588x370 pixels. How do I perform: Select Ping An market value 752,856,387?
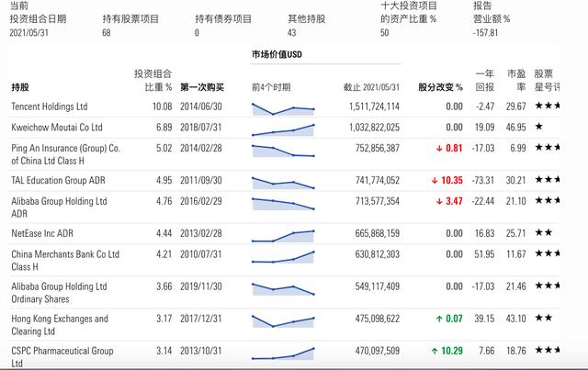click(x=378, y=149)
